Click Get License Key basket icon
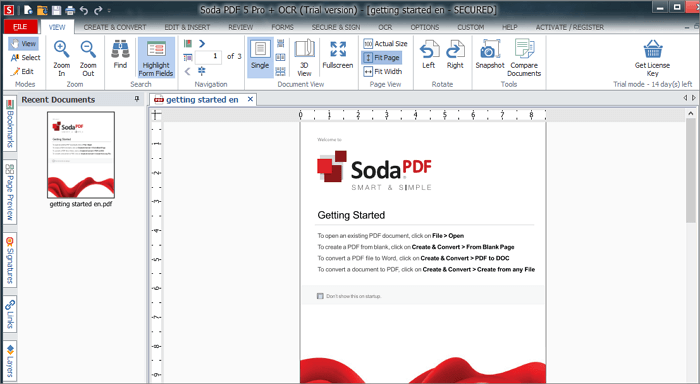This screenshot has width=700, height=384. 653,50
